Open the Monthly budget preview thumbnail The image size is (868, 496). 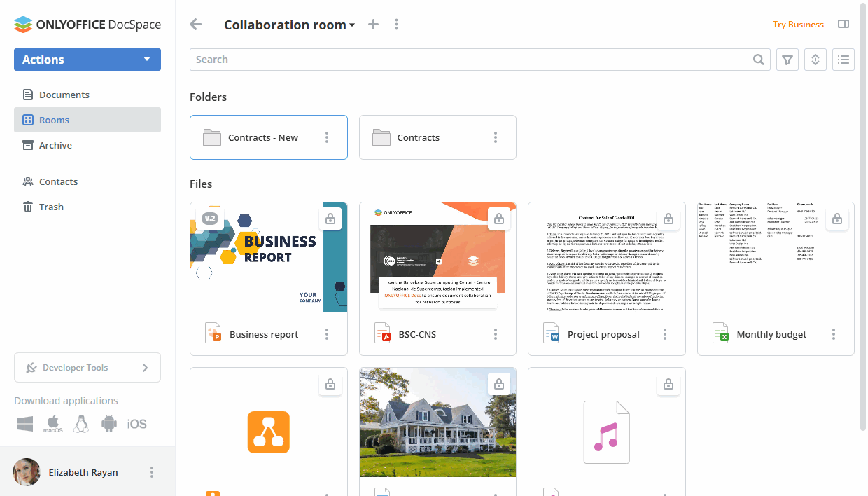click(776, 257)
